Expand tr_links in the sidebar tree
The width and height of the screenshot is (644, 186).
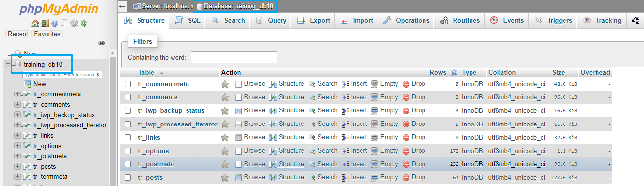point(17,135)
